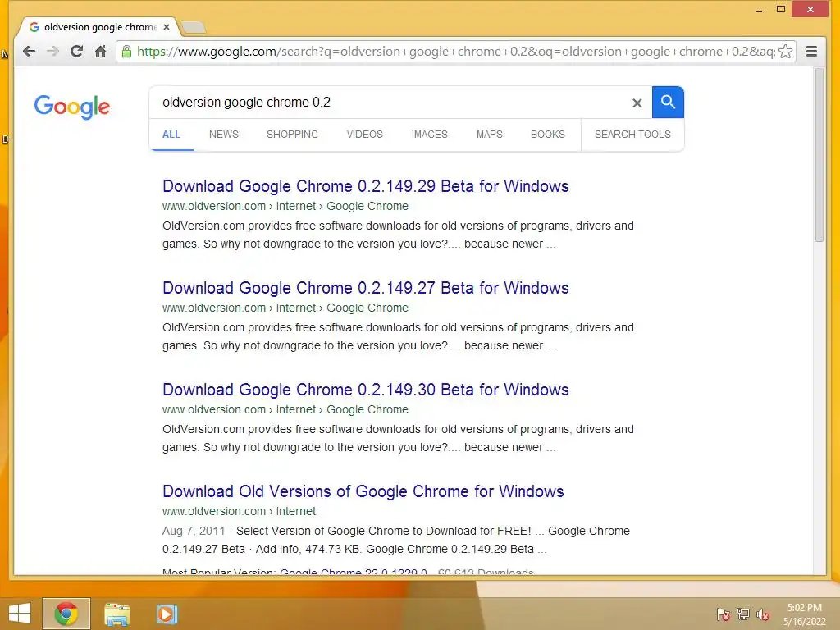Viewport: 840px width, 630px height.
Task: Maximize the Chrome window
Action: pos(781,9)
